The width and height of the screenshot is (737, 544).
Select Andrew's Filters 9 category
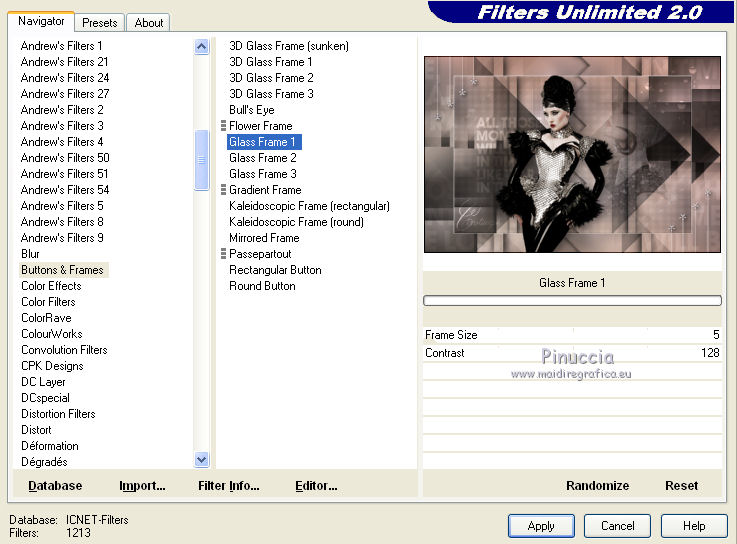click(x=62, y=237)
